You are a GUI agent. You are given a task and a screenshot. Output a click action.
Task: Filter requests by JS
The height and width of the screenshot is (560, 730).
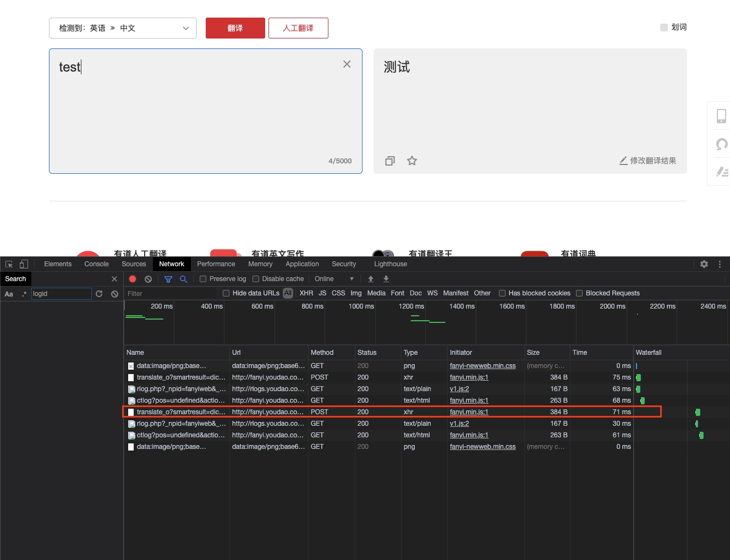(322, 293)
